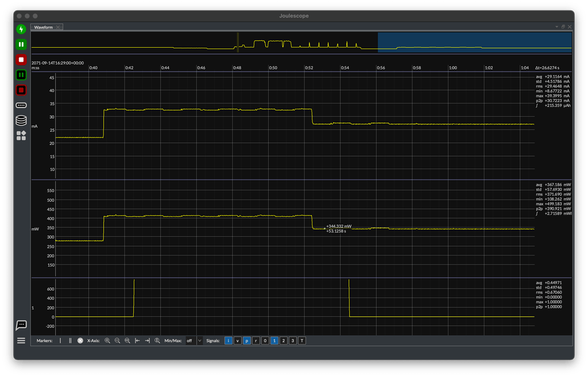
Task: Open the Waveform tab options chevron
Action: [556, 26]
